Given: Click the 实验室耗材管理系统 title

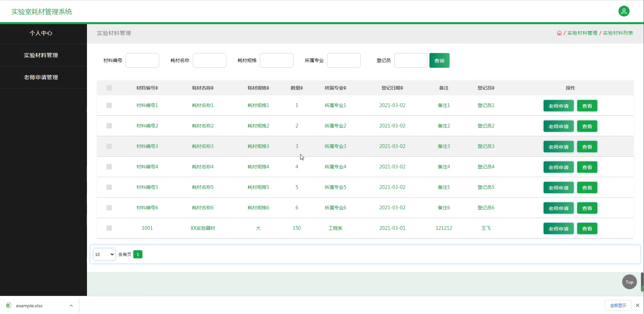Looking at the screenshot, I should [42, 12].
